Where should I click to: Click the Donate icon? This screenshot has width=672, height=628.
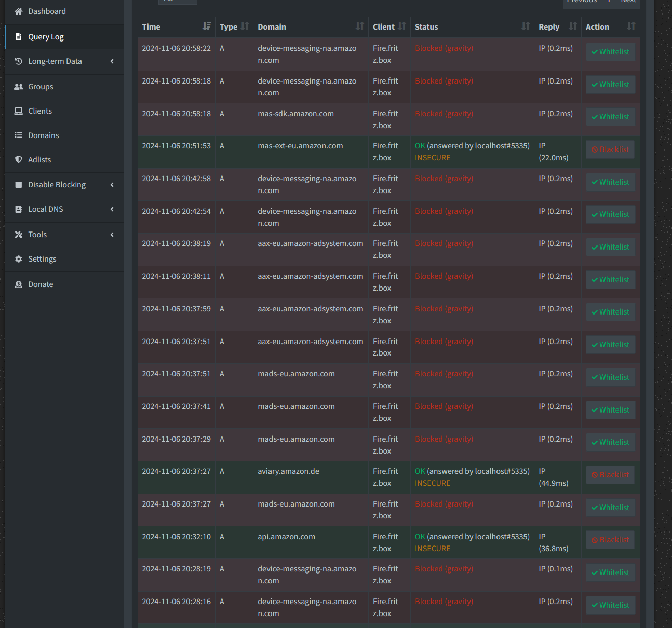[x=19, y=284]
